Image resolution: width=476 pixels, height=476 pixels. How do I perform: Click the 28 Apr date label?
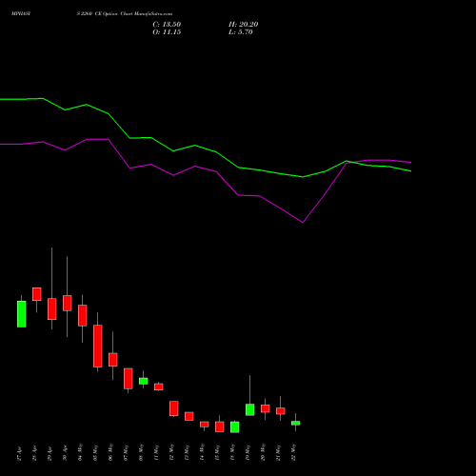coord(34,453)
